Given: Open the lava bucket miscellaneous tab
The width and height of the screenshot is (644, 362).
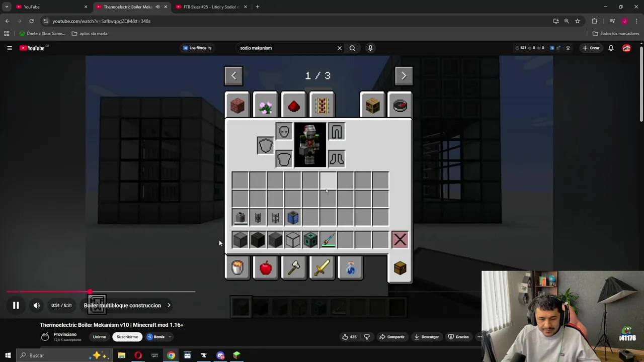Looking at the screenshot, I should click(237, 267).
